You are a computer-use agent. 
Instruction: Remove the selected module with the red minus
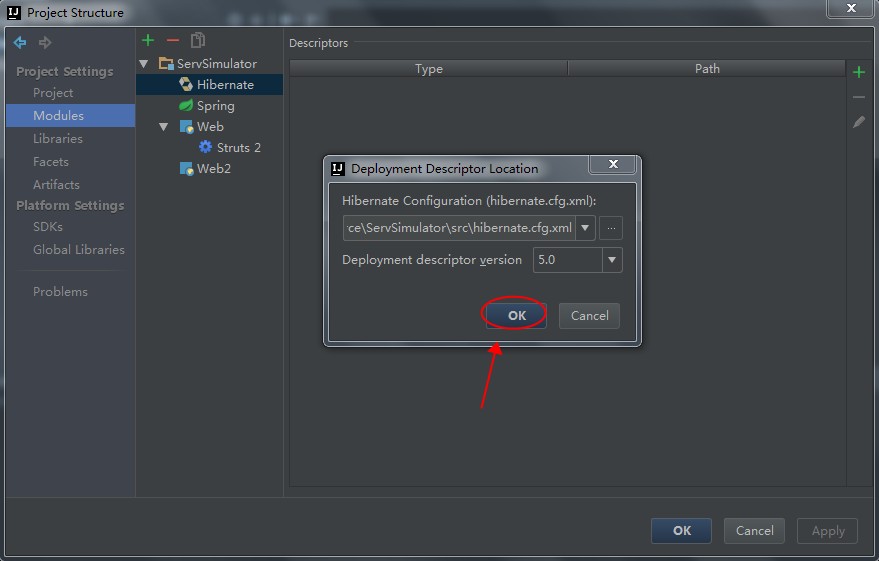coord(173,40)
